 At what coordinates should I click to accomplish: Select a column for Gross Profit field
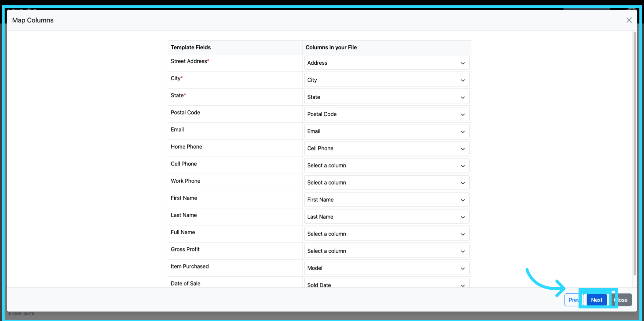click(386, 251)
